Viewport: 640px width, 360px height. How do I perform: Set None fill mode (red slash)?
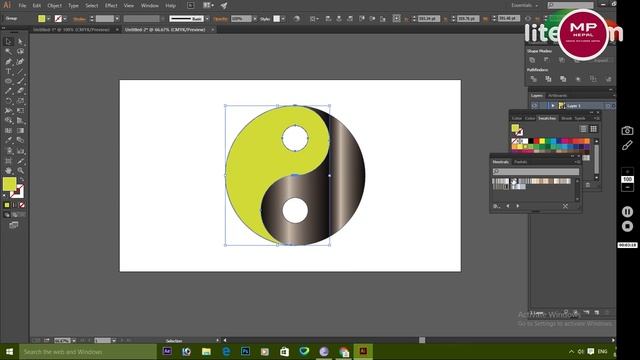pyautogui.click(x=22, y=205)
